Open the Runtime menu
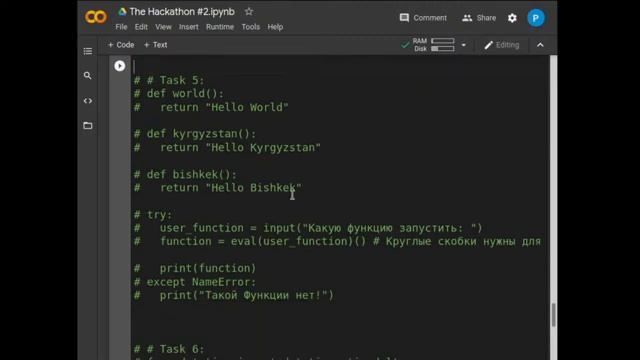Screen dimensions: 640x360 point(220,27)
